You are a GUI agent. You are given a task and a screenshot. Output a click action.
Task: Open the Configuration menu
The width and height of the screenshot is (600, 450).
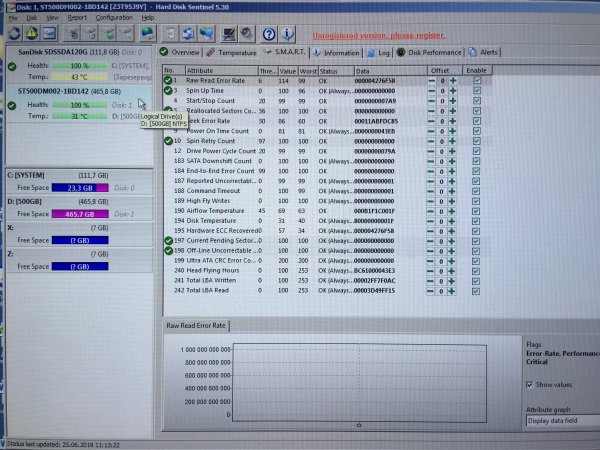(113, 18)
